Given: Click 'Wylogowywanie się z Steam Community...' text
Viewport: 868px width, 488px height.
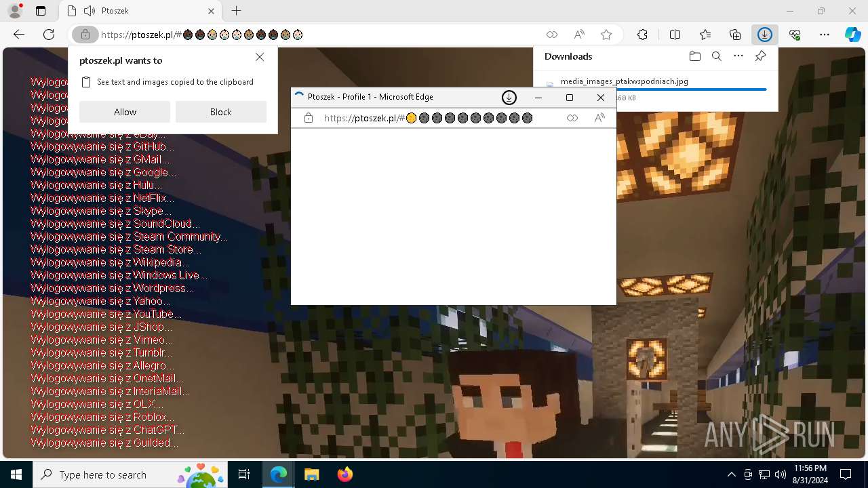Looking at the screenshot, I should tap(130, 237).
